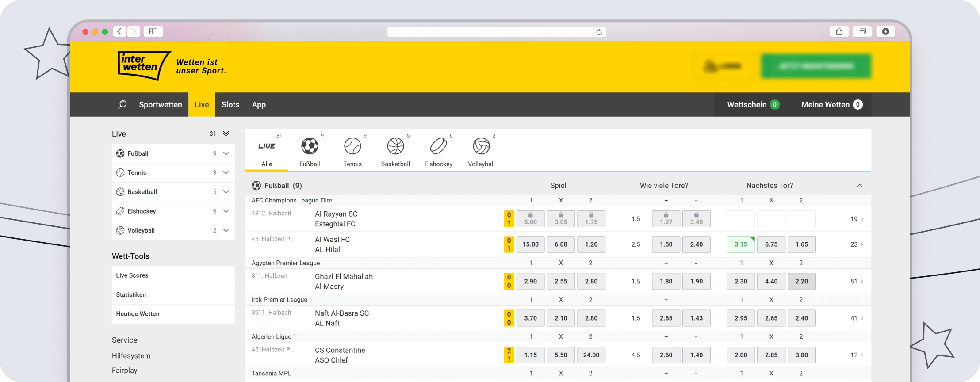Open the App menu item
Screen dimensions: 980x382
pyautogui.click(x=259, y=104)
